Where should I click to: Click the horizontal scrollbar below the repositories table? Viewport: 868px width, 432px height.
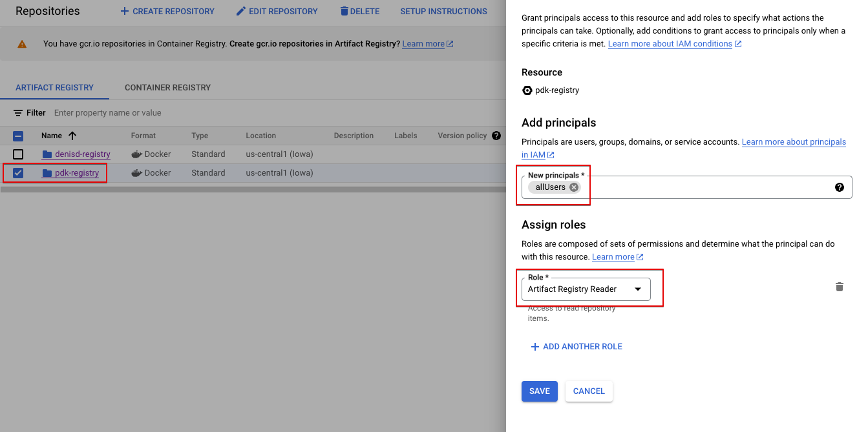(253, 190)
